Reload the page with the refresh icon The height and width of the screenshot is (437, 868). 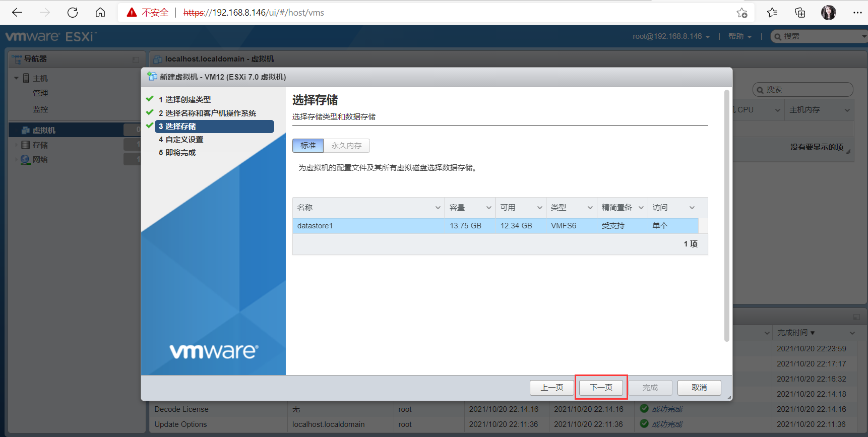coord(73,13)
